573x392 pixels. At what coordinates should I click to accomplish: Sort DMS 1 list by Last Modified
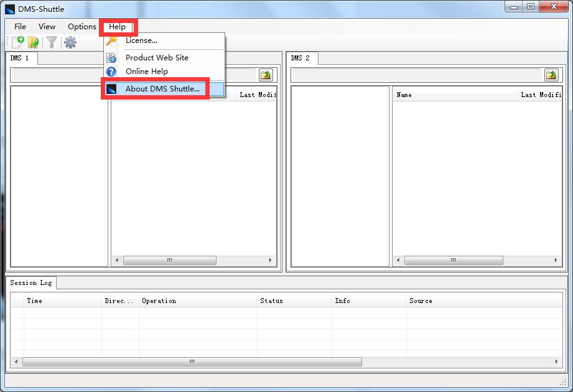[256, 95]
